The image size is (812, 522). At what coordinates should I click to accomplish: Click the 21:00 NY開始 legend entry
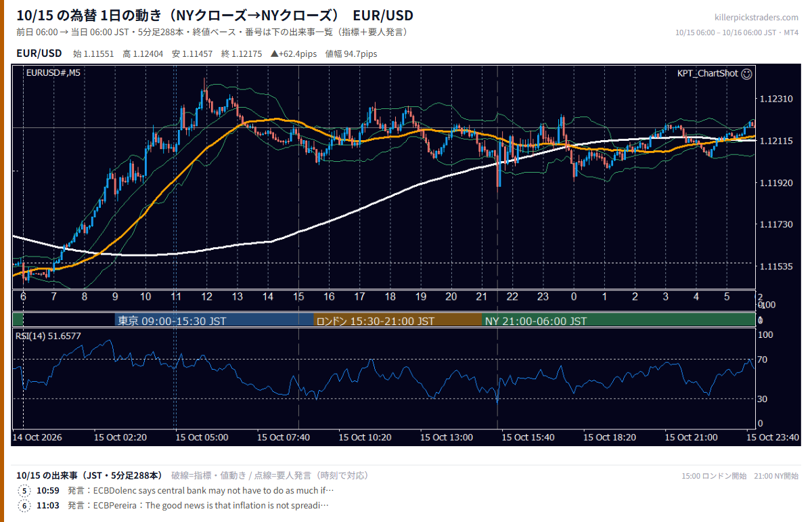(776, 476)
